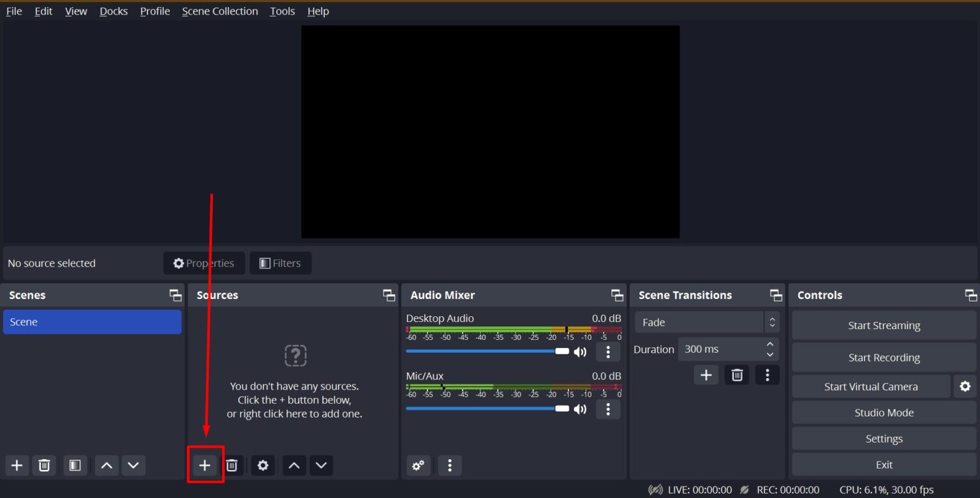The width and height of the screenshot is (980, 498).
Task: Open the Tools menu
Action: click(281, 11)
